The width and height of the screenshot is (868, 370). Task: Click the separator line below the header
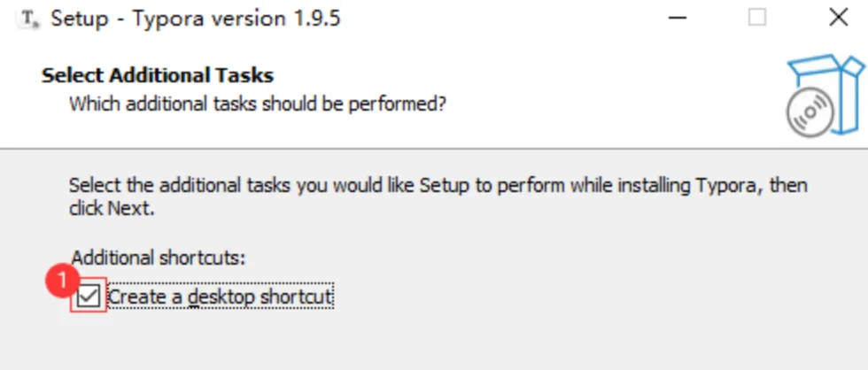tap(434, 148)
